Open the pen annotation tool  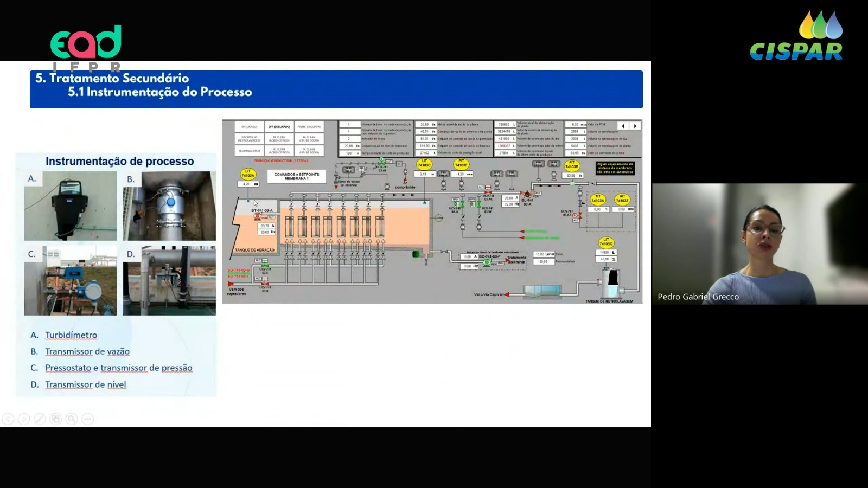click(40, 419)
